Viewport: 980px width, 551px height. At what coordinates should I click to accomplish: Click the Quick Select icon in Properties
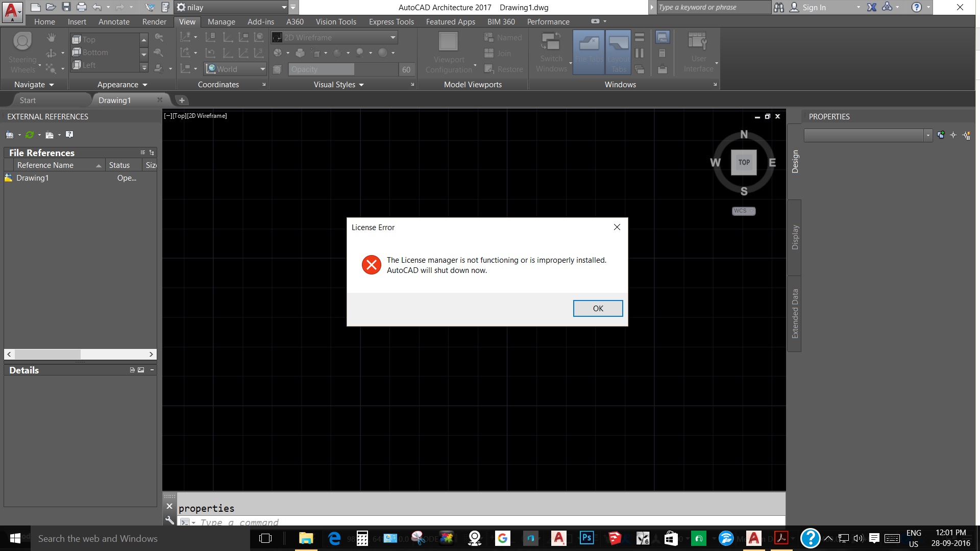966,135
